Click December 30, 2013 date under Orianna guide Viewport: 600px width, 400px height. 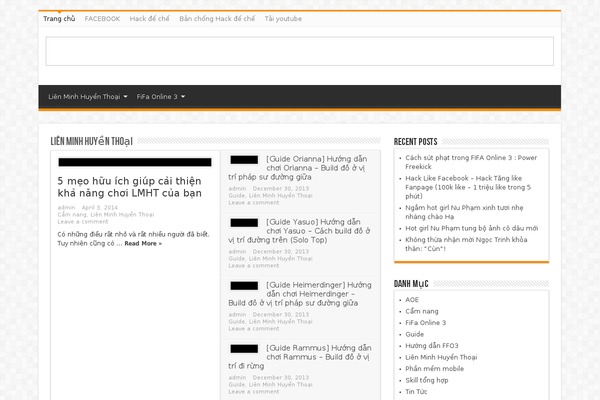pos(280,189)
